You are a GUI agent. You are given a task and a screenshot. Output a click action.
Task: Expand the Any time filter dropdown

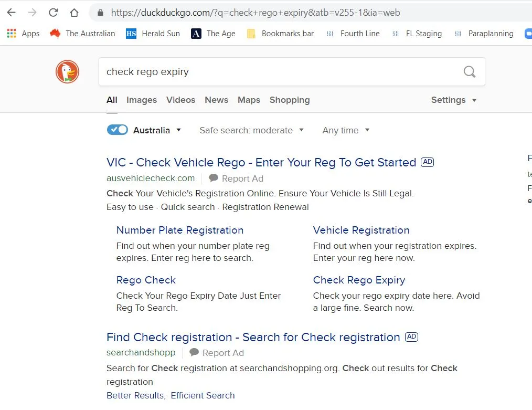tap(346, 130)
